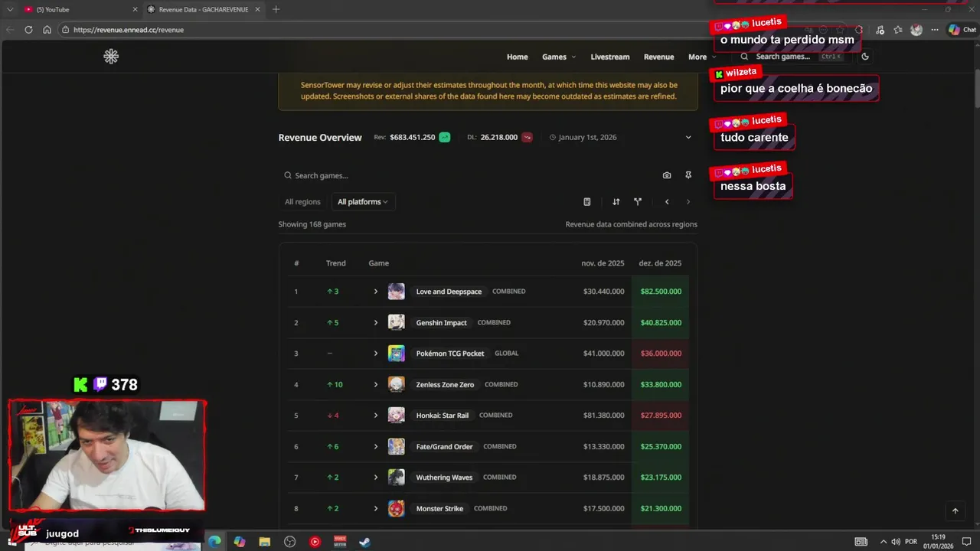Expand the Love and Deepspace row

click(x=376, y=292)
